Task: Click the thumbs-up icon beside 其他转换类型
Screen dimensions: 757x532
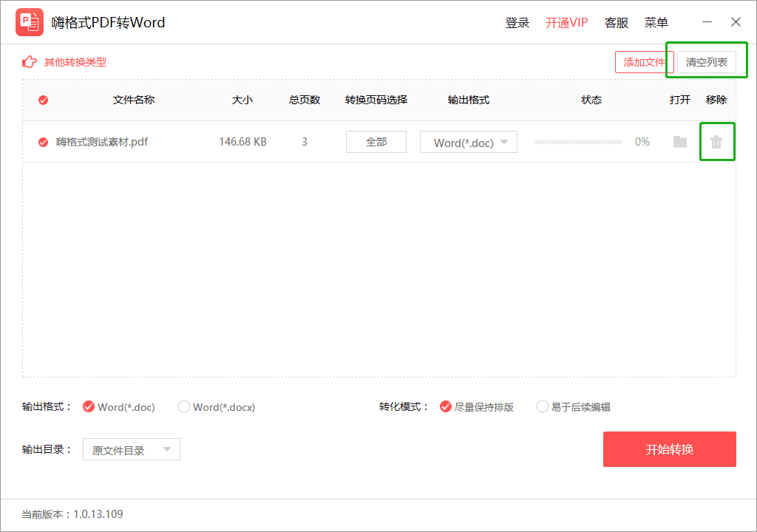Action: point(30,62)
